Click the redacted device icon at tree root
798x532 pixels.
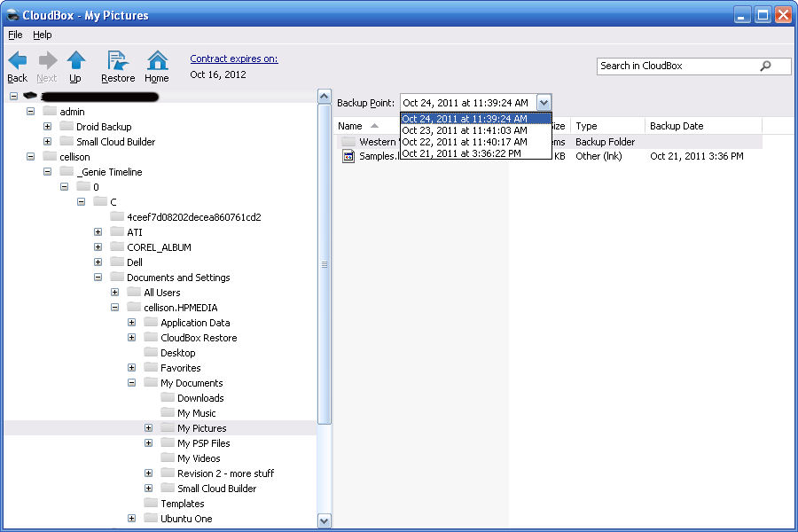pyautogui.click(x=30, y=95)
